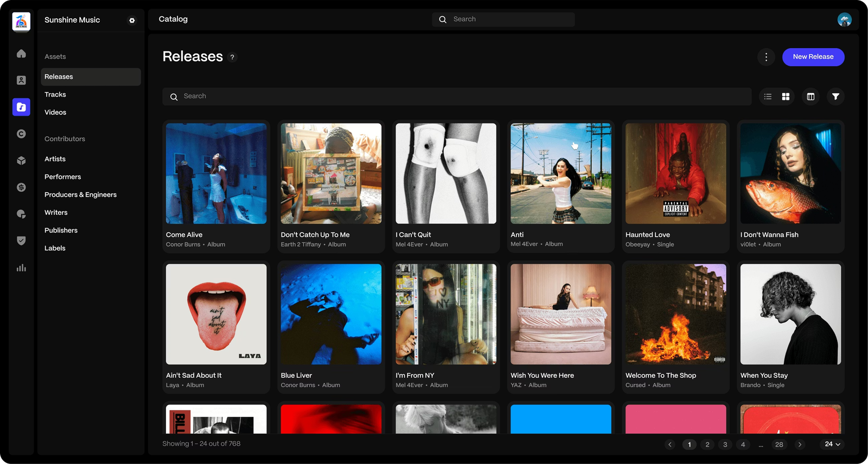Click the New Release button
868x464 pixels.
[813, 57]
